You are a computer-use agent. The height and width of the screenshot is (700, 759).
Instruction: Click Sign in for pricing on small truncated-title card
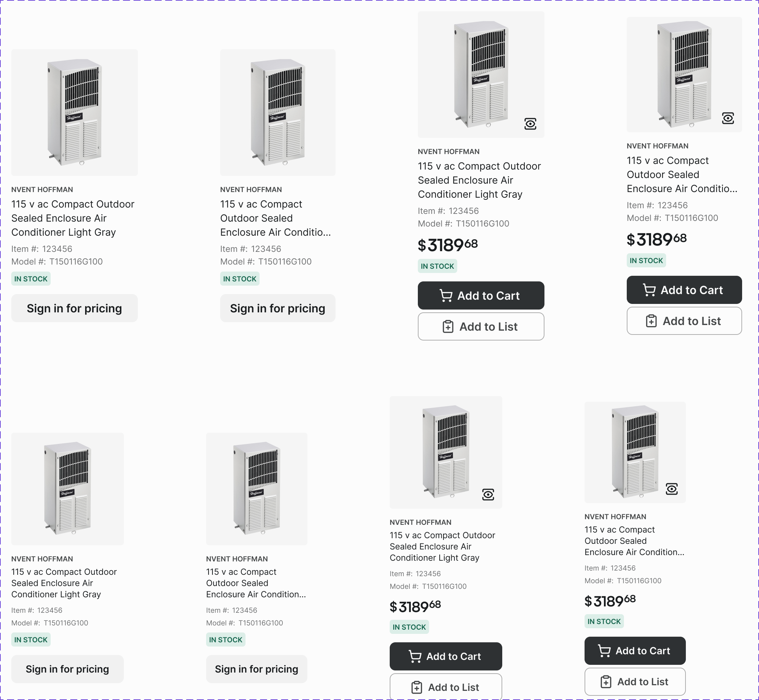256,669
